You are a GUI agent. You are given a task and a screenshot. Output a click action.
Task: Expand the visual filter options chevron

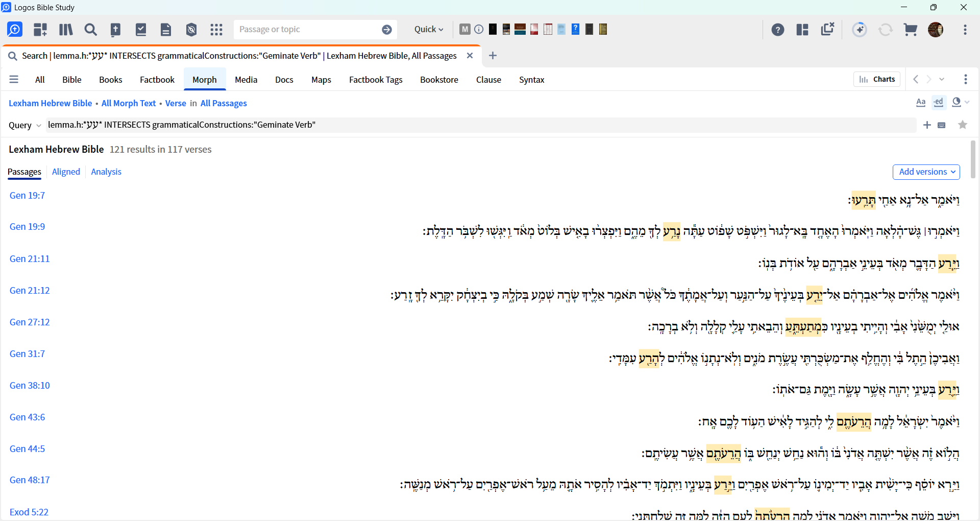point(967,103)
